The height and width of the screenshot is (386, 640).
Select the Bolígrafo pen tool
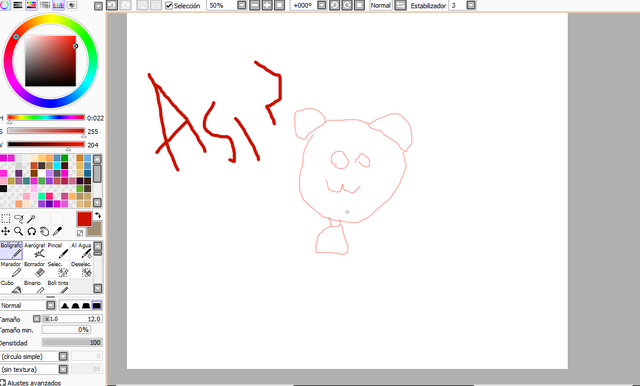pos(11,250)
